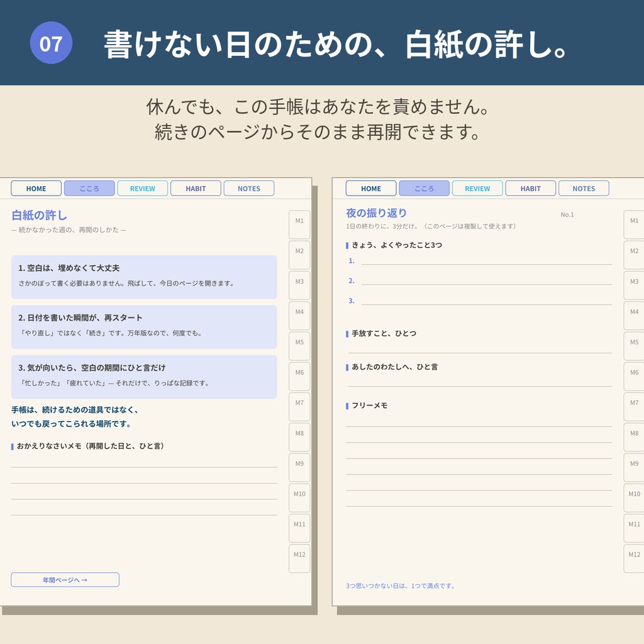Jump to M7 side tab on left page
This screenshot has height=644, width=644.
click(299, 407)
